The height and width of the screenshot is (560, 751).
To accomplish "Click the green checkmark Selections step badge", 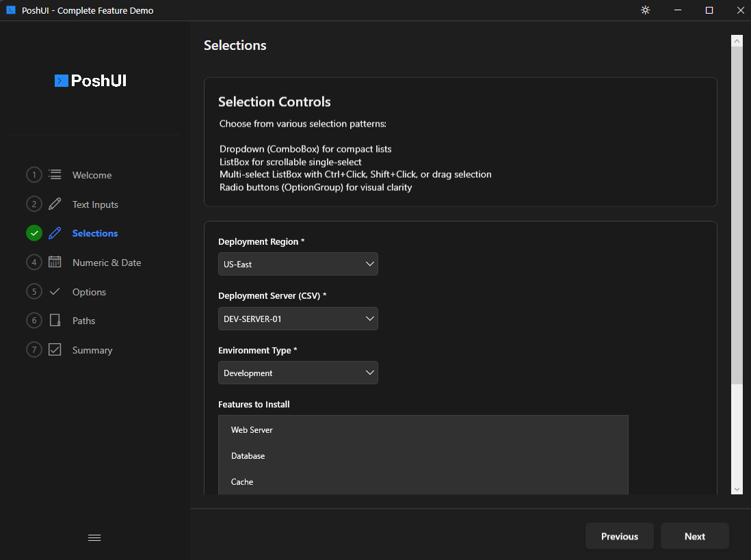I will [x=34, y=233].
